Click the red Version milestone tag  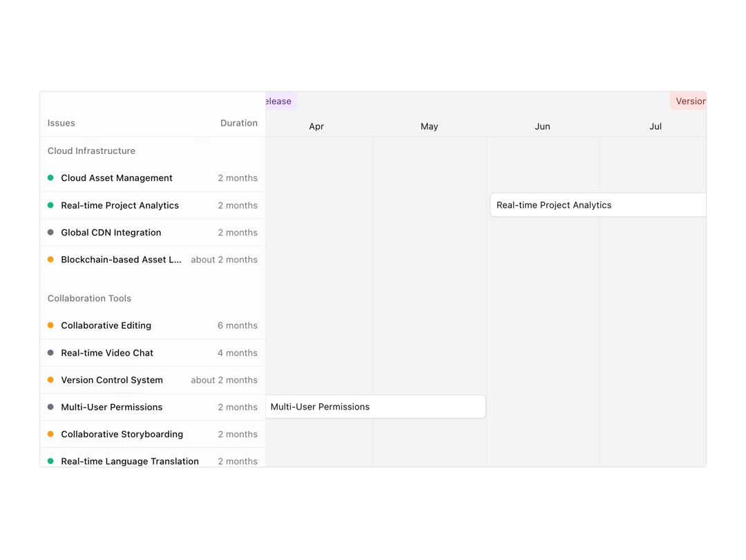(689, 101)
